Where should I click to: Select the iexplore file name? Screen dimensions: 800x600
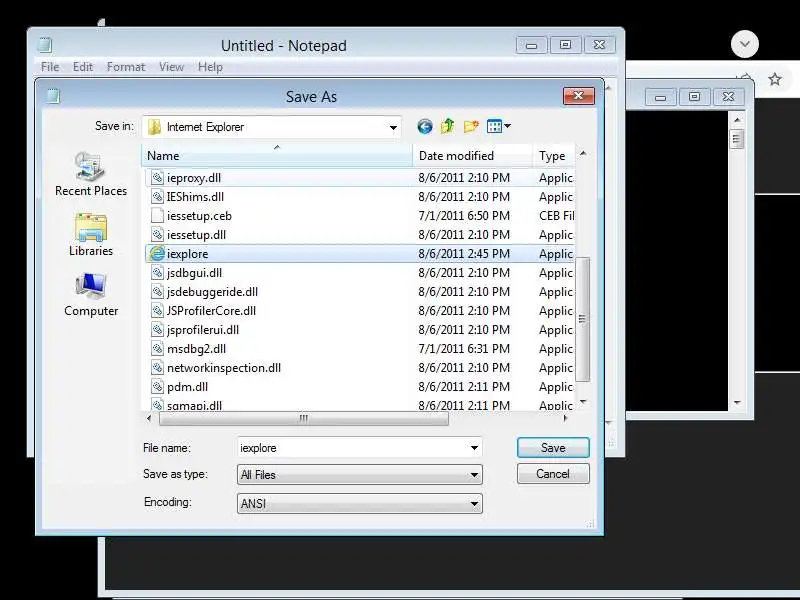pyautogui.click(x=187, y=254)
